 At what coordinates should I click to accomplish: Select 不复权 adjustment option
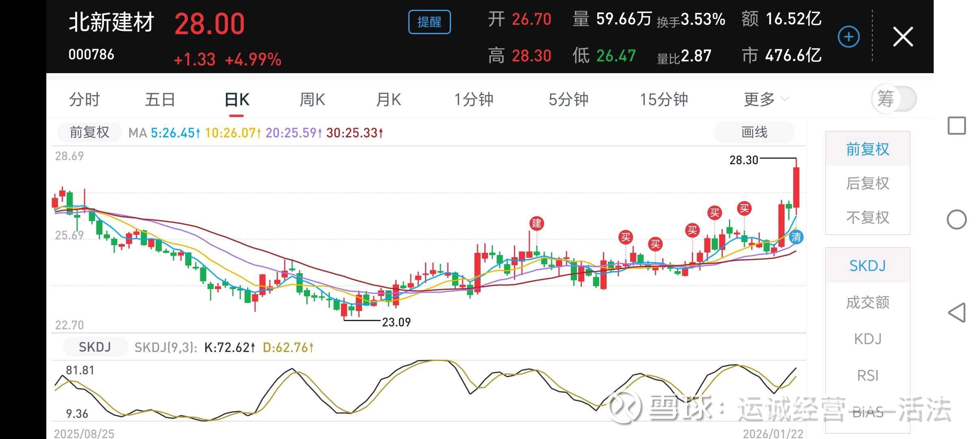click(x=867, y=217)
